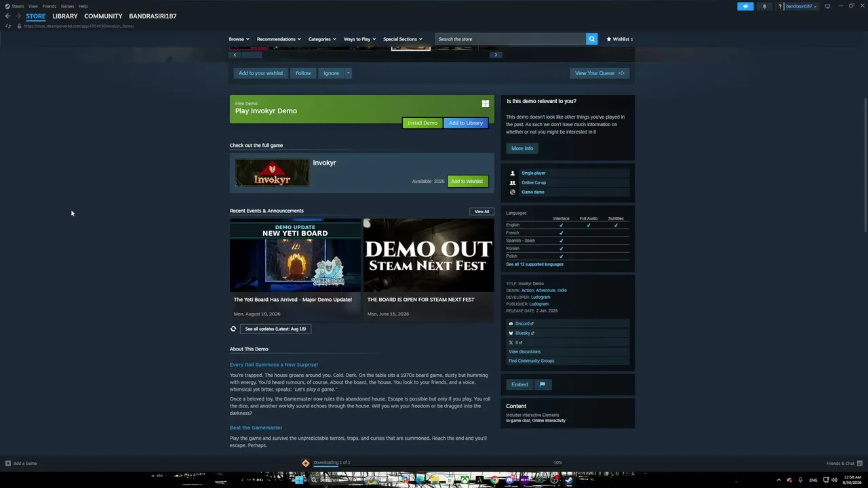Open the notifications bell
Screen dimensions: 868x488
coord(764,6)
